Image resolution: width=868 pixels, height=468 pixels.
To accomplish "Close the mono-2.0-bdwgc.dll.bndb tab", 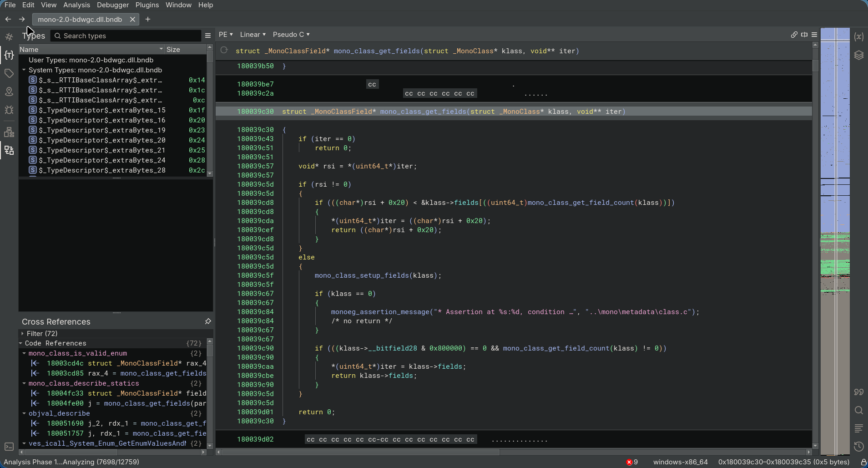I will pos(132,19).
